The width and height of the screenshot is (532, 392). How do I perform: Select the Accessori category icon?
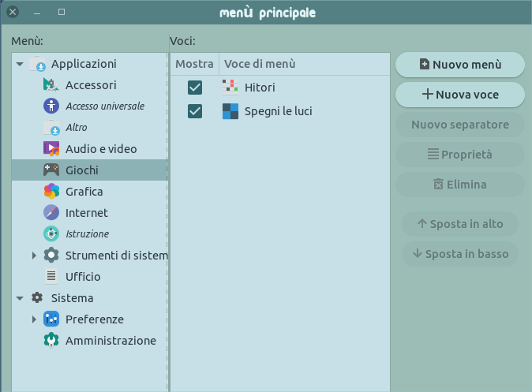pyautogui.click(x=51, y=84)
